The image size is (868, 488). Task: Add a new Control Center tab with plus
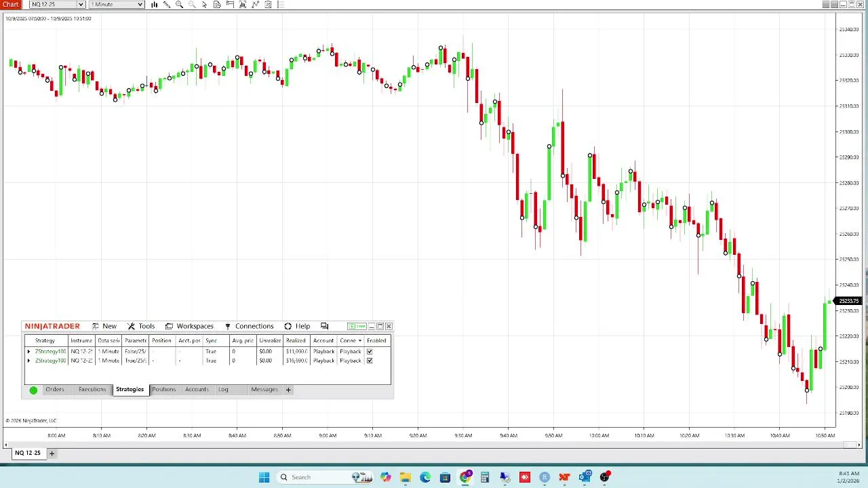tap(288, 390)
